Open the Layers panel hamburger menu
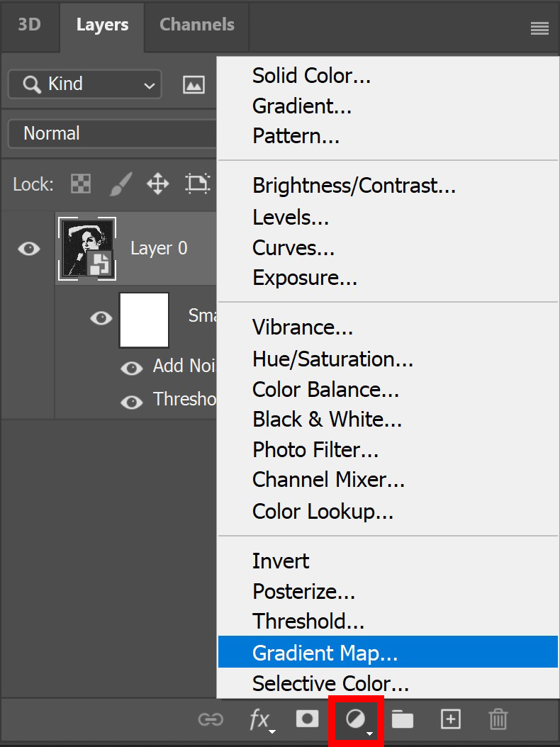 coord(539,28)
